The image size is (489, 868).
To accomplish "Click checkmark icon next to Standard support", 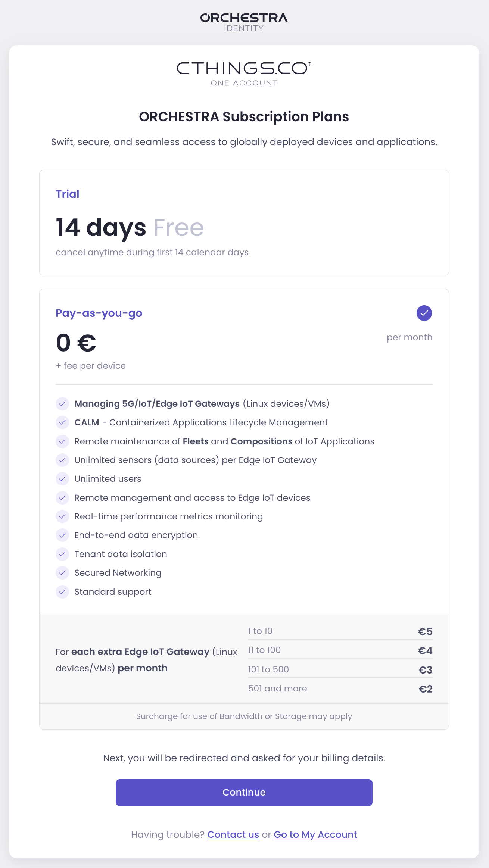I will click(x=62, y=592).
